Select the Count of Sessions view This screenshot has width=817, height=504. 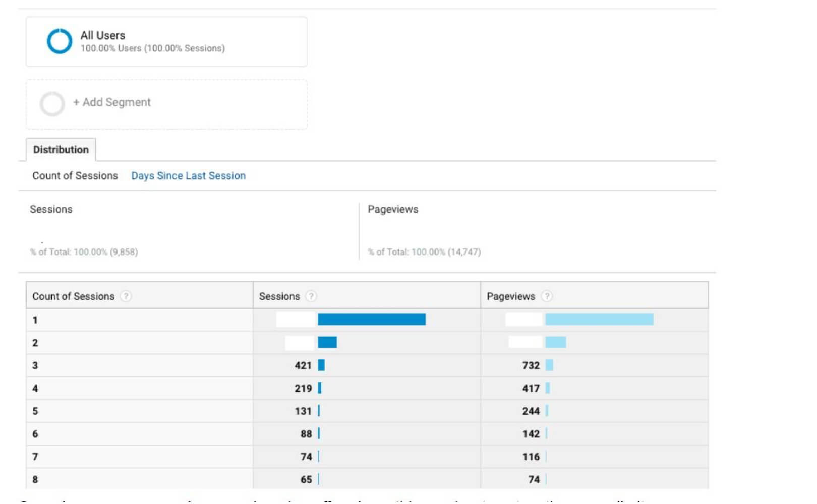click(x=75, y=176)
